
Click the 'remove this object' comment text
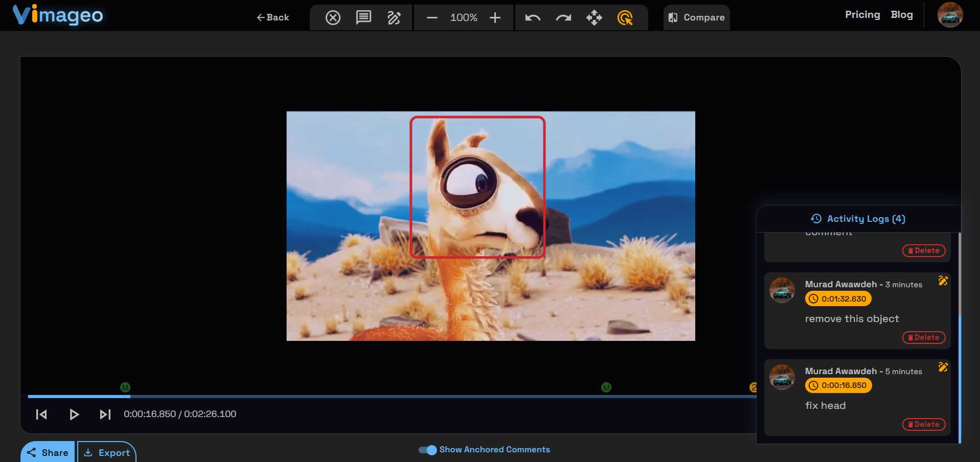852,319
